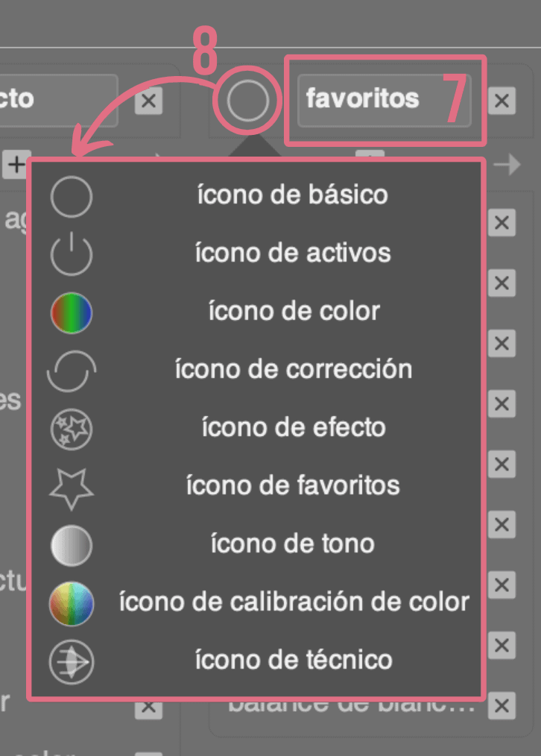Screen dimensions: 541x756
Task: Remove the group left of favoritos via X
Action: 148,101
